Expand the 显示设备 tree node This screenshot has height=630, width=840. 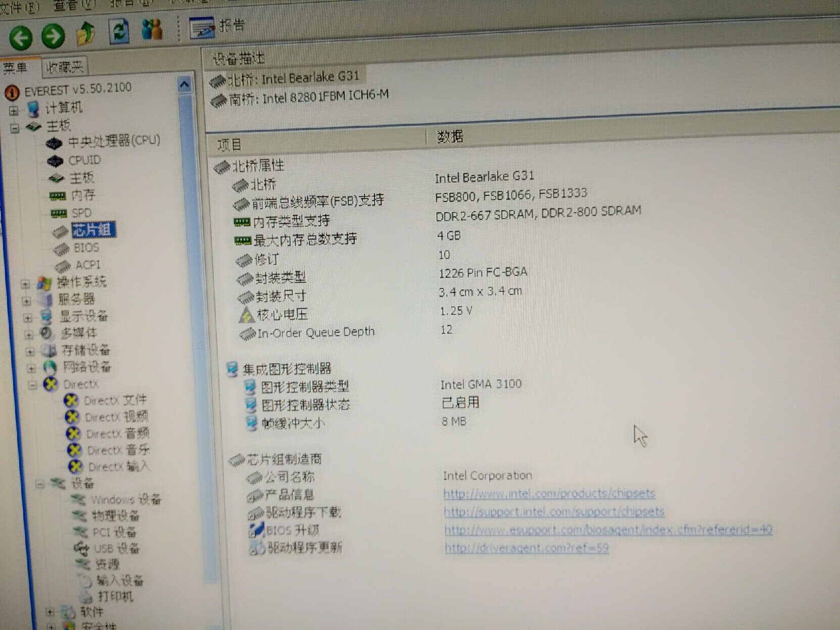tap(27, 318)
